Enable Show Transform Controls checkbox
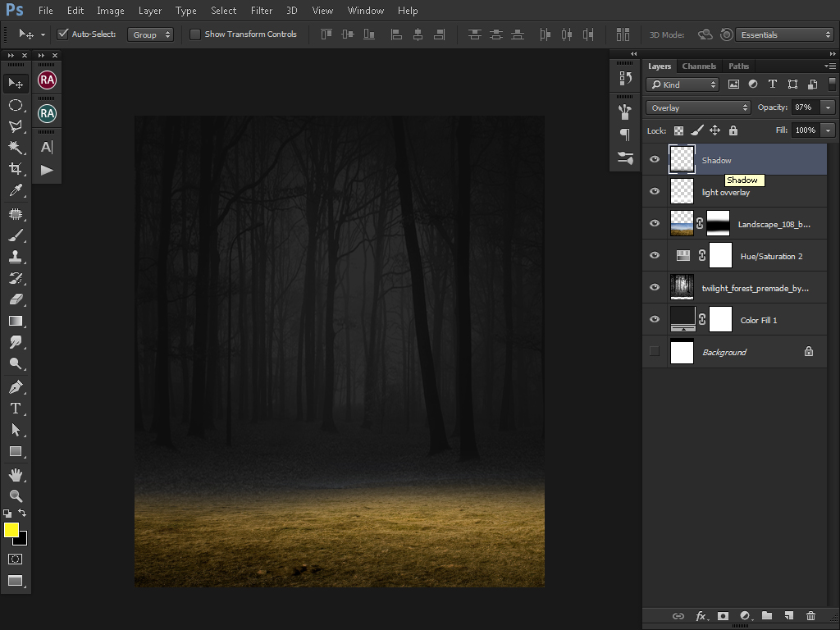The image size is (840, 630). pyautogui.click(x=195, y=34)
